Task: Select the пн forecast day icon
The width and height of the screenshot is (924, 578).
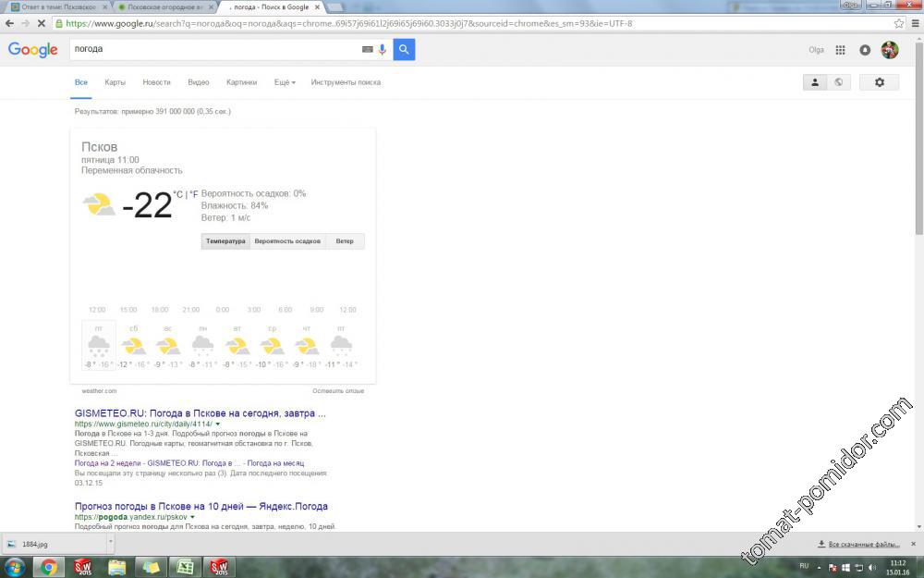Action: [x=202, y=346]
